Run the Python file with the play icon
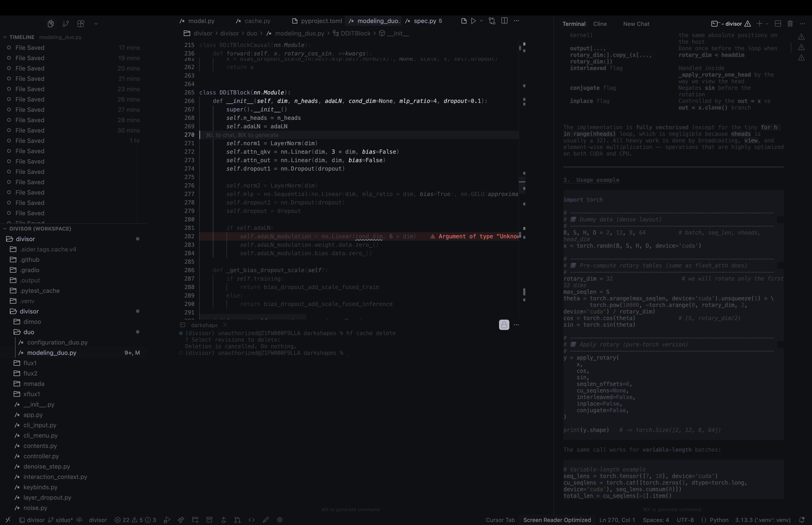812x525 pixels. pos(473,21)
